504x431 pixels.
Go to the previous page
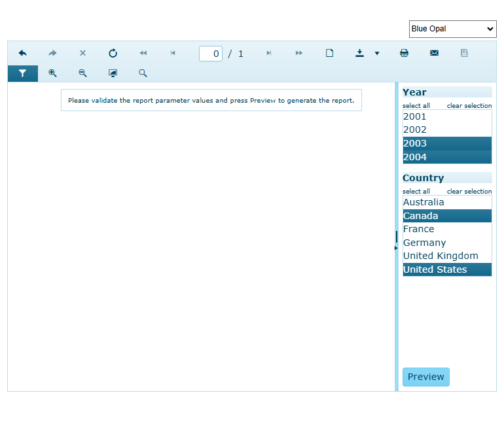[173, 54]
